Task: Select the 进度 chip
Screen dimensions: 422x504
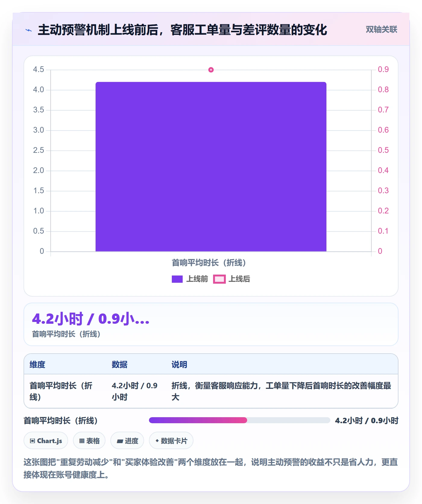Action: (x=127, y=441)
